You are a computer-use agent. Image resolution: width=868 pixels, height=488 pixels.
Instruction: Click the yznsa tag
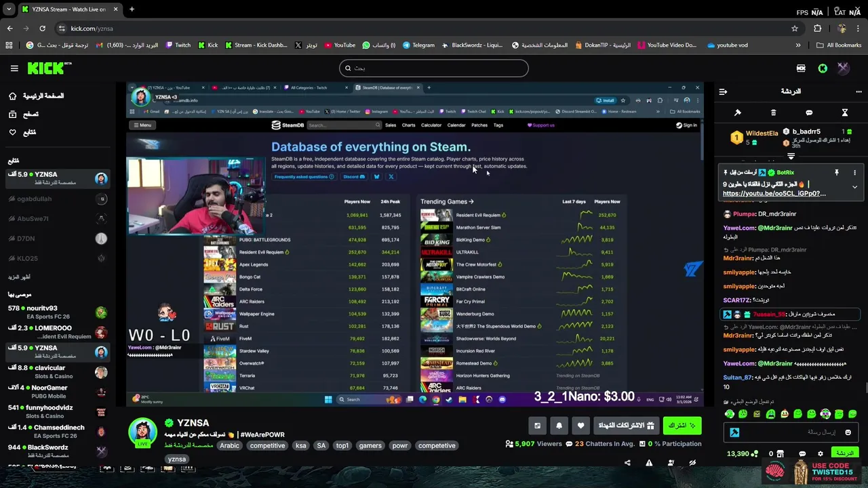pyautogui.click(x=177, y=460)
